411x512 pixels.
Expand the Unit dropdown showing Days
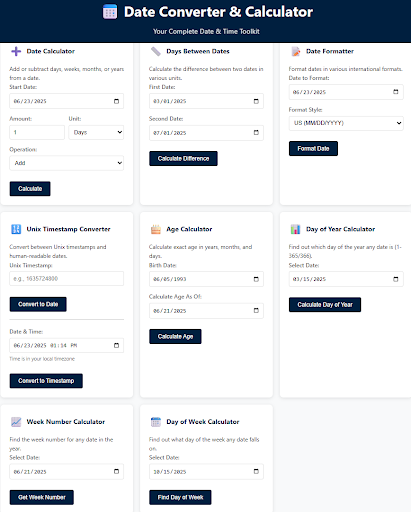coord(96,132)
